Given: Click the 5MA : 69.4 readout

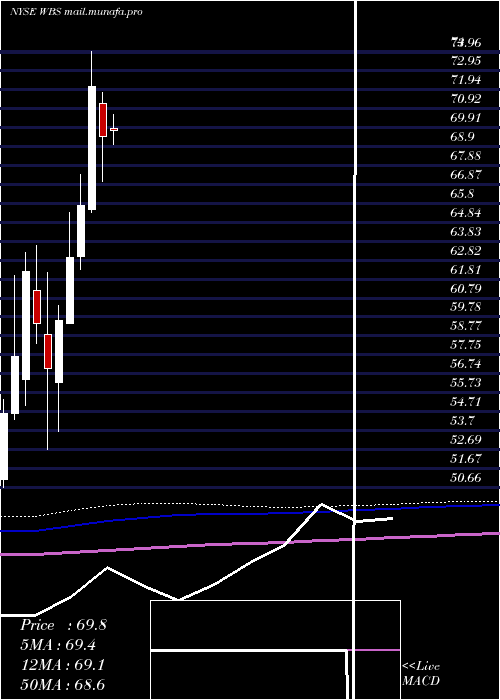Looking at the screenshot, I should point(58,645).
